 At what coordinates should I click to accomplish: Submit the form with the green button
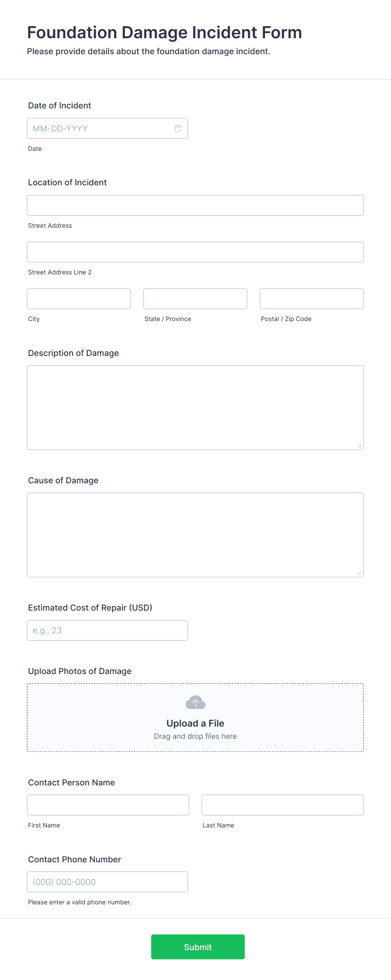pos(198,947)
